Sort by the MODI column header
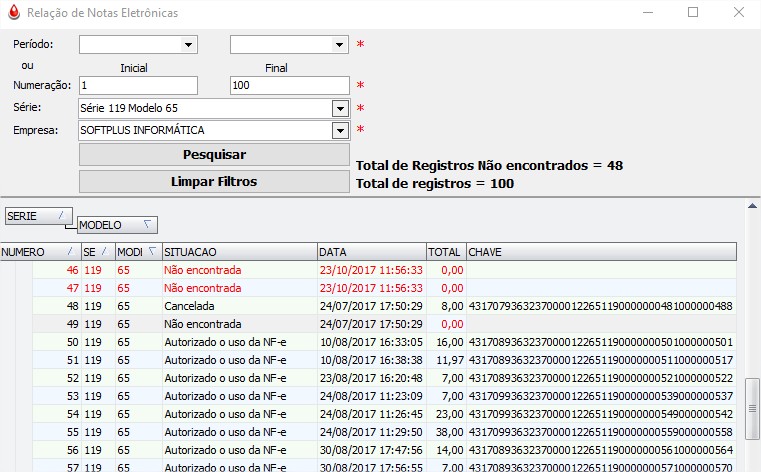The height and width of the screenshot is (472, 761). coord(139,252)
